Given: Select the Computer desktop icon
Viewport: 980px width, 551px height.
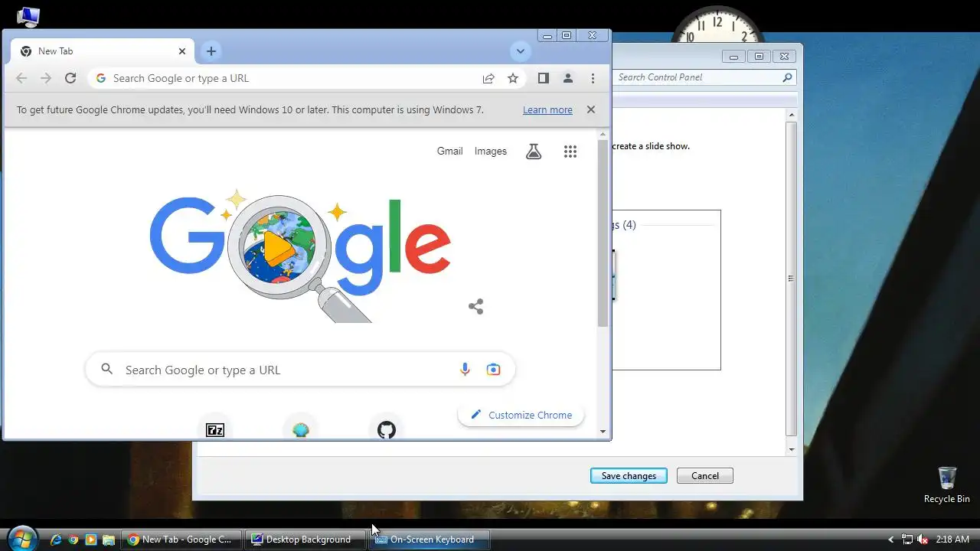Looking at the screenshot, I should 28,15.
